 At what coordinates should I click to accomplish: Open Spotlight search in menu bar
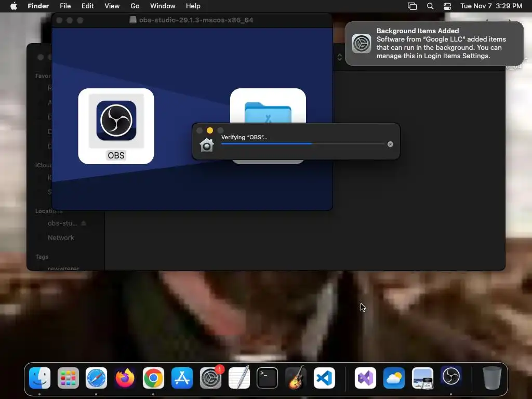430,6
